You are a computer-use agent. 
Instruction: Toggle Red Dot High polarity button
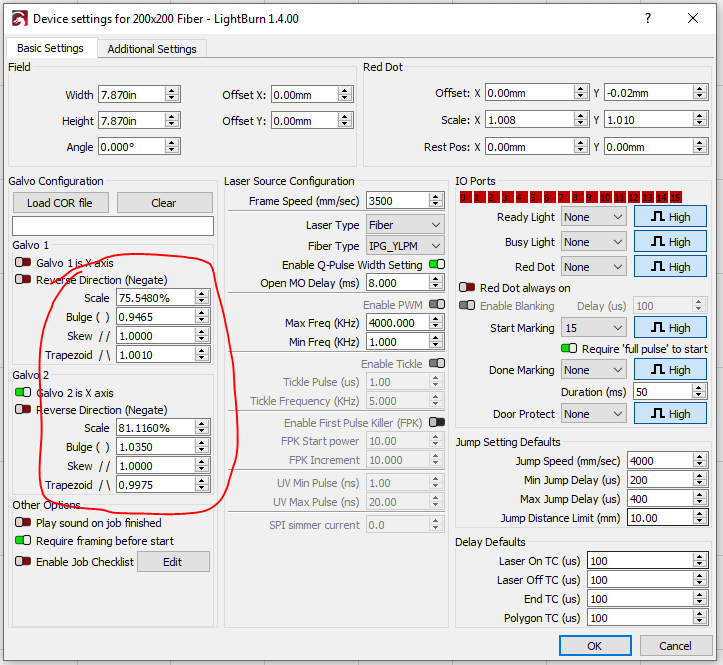pos(670,267)
